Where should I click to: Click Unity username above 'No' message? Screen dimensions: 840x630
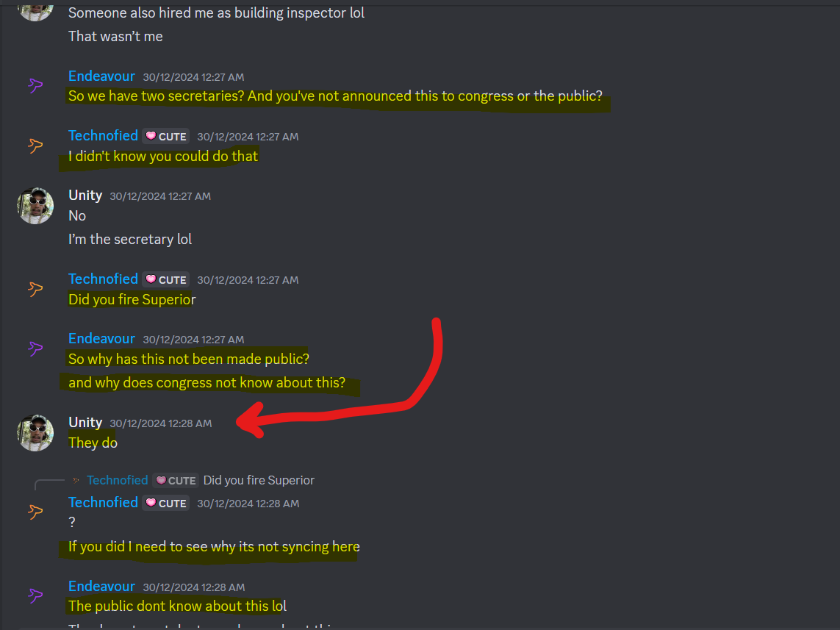[85, 196]
